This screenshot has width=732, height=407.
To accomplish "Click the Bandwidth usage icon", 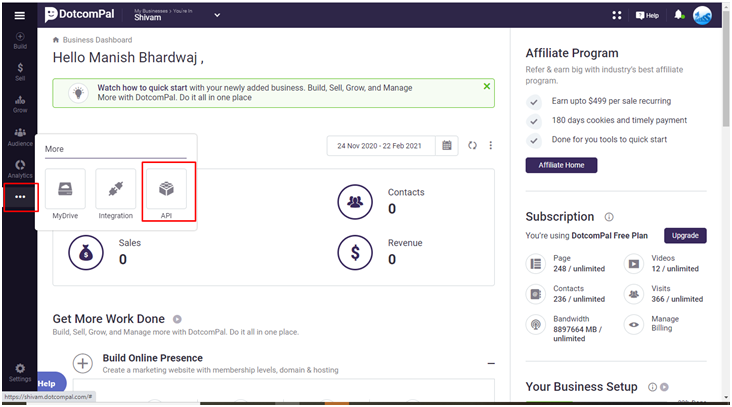I will [536, 324].
